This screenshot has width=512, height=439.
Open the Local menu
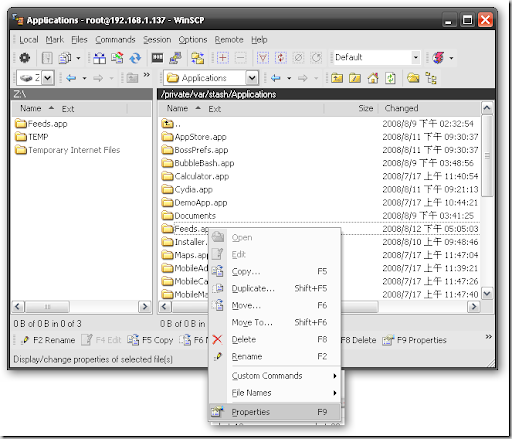pyautogui.click(x=29, y=40)
